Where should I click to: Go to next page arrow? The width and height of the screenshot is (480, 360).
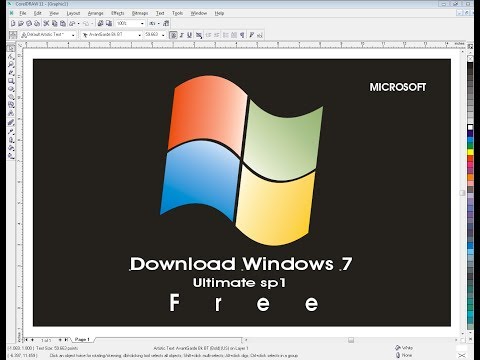[x=60, y=340]
